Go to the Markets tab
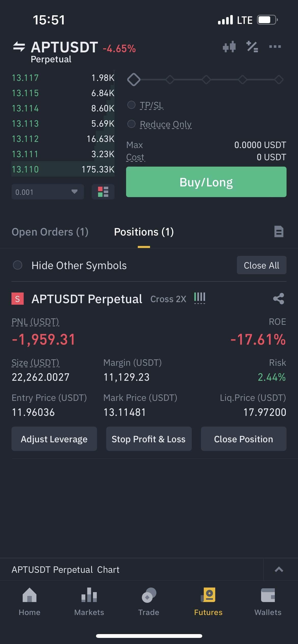298x644 pixels. 89,601
